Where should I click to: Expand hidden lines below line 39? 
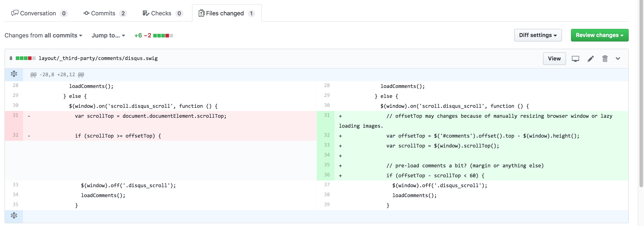(14, 216)
